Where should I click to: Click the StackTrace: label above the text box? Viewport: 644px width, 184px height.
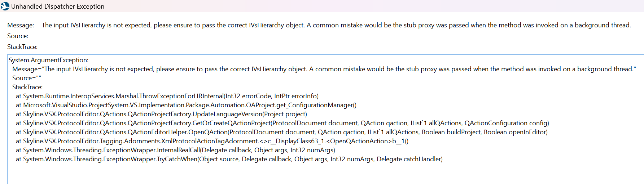[x=22, y=47]
